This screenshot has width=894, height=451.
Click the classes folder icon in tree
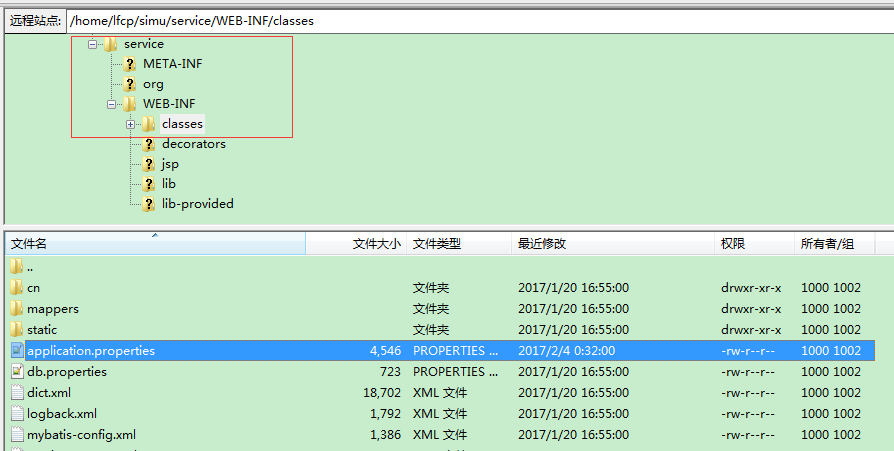click(148, 124)
